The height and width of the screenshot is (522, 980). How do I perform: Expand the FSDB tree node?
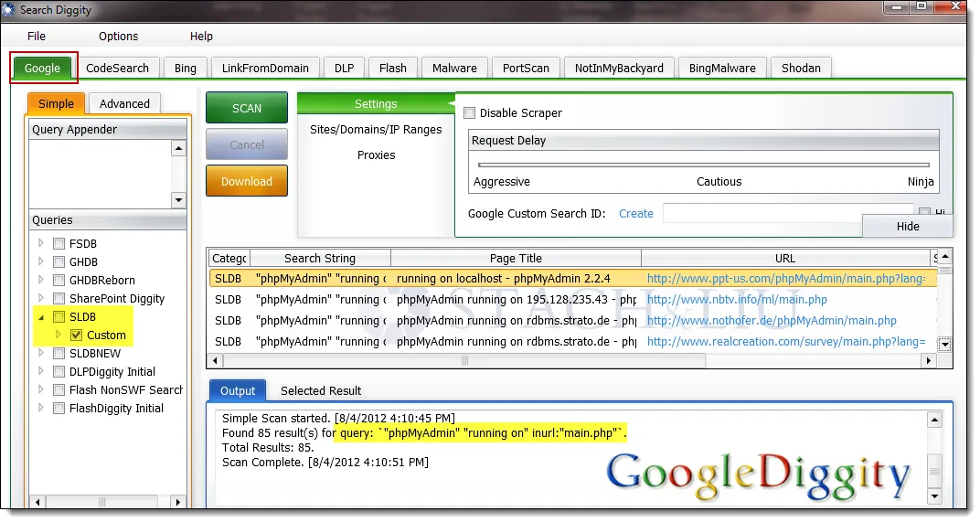click(x=40, y=244)
